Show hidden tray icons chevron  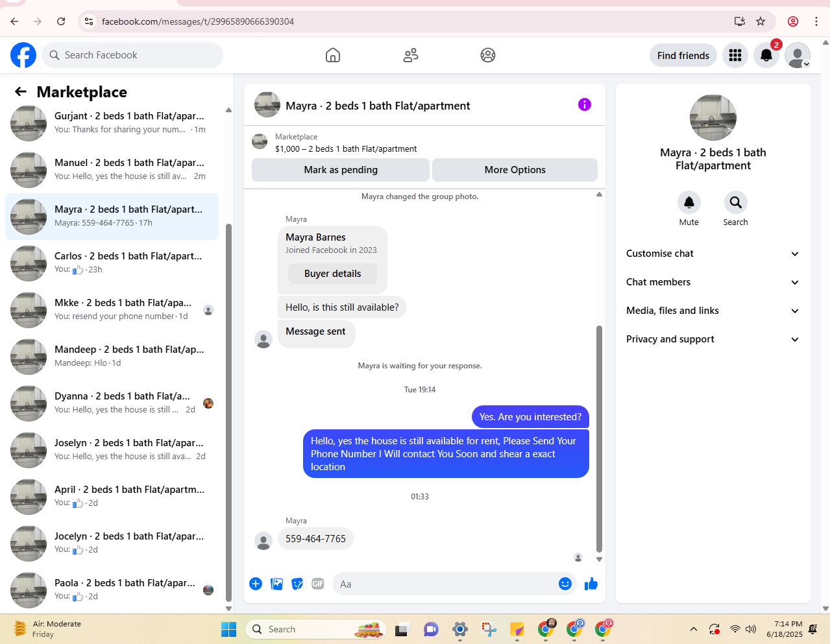pyautogui.click(x=694, y=629)
